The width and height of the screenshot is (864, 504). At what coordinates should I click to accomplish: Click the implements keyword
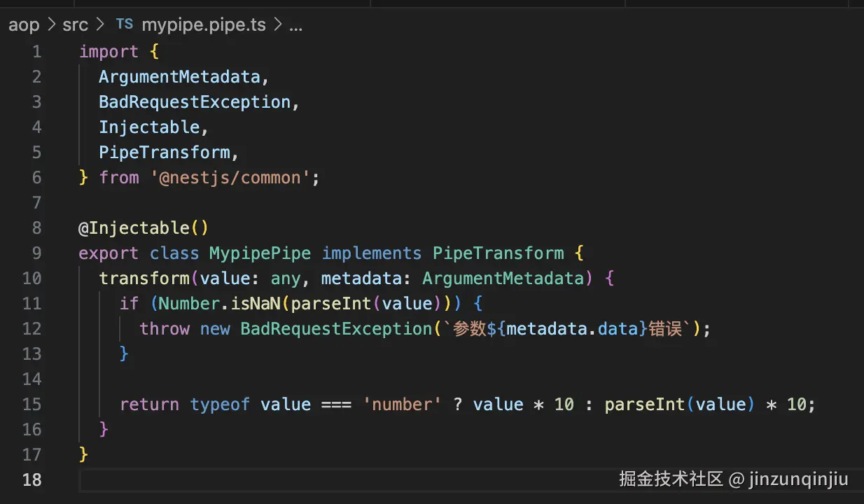(371, 253)
